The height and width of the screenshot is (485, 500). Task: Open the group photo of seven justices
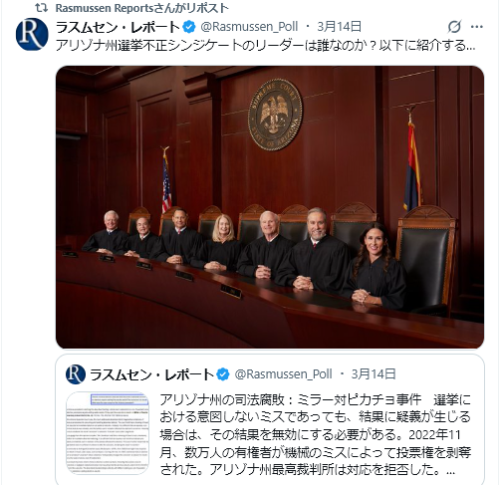click(x=270, y=207)
